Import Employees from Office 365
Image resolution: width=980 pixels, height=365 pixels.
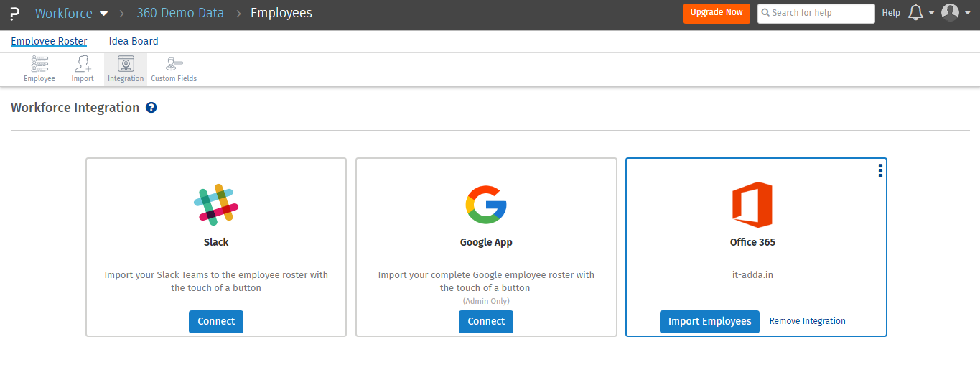pos(709,321)
